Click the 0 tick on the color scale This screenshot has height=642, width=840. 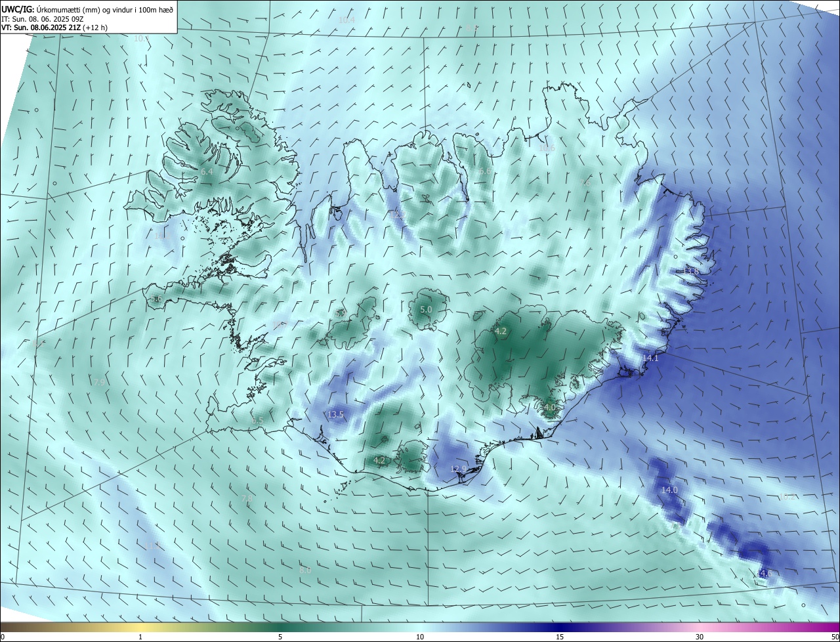pyautogui.click(x=2, y=637)
